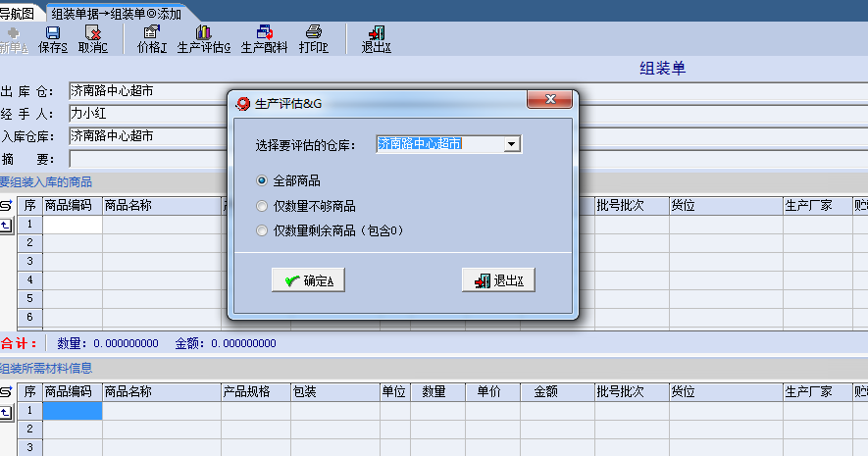Click the 生产配料 toolbar icon

[264, 38]
